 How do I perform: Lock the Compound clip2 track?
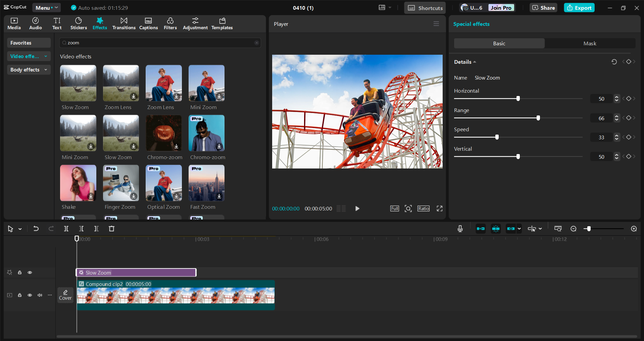click(19, 295)
